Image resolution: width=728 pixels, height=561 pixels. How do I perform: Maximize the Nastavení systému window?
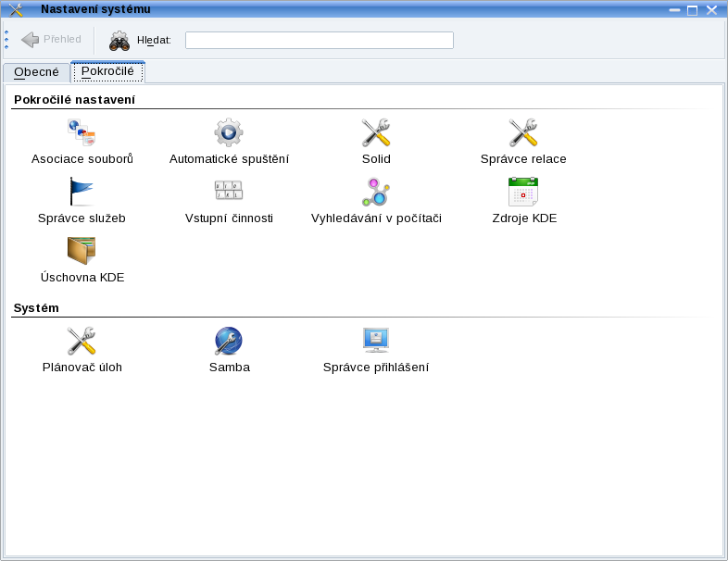692,10
